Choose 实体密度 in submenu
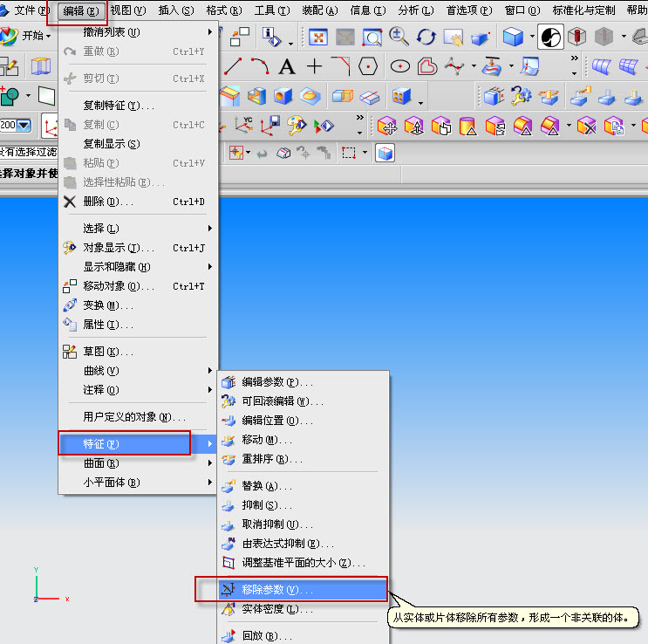The height and width of the screenshot is (644, 648). point(304,609)
